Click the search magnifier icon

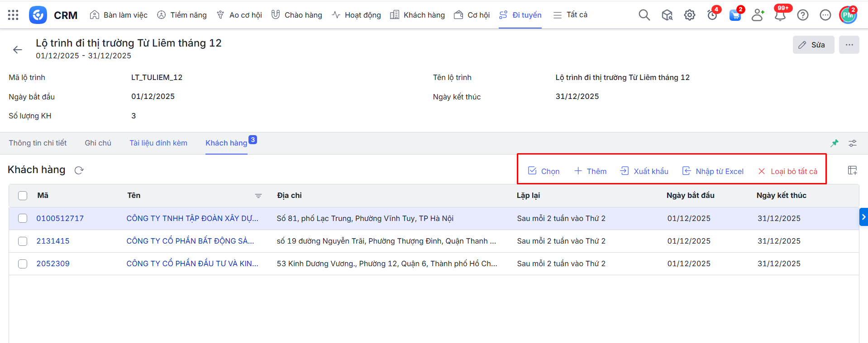click(x=644, y=15)
